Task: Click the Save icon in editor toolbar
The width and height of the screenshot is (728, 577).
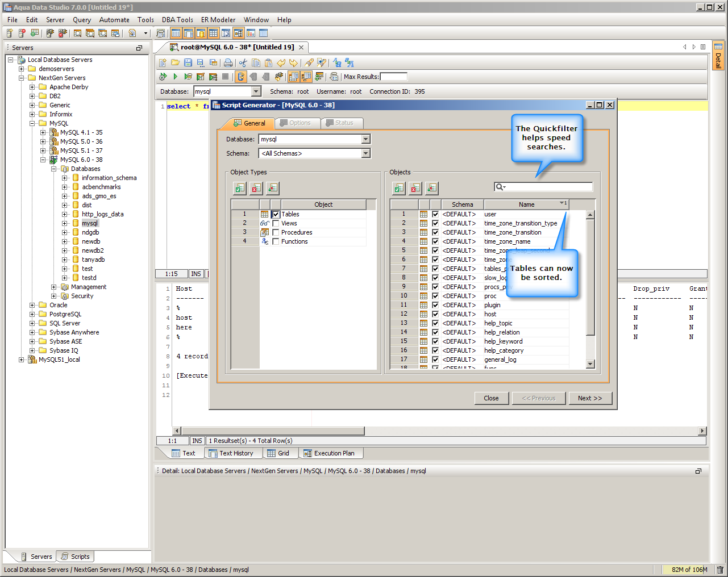Action: pyautogui.click(x=188, y=63)
